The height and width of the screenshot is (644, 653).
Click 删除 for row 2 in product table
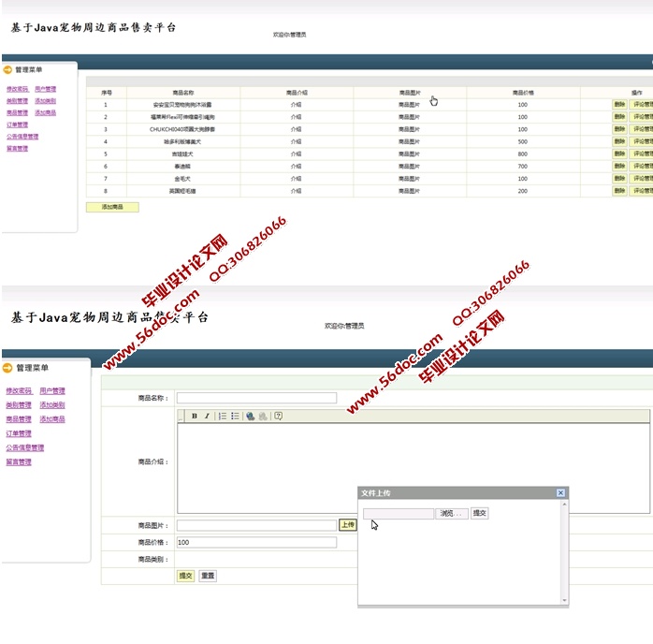click(619, 117)
